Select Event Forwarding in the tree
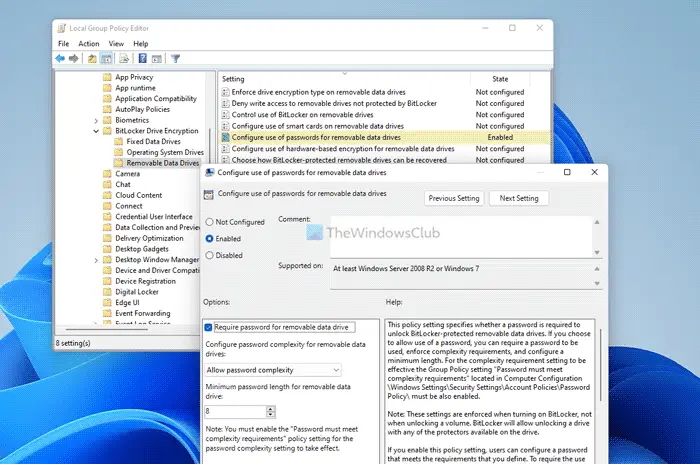700x464 pixels. [x=142, y=314]
